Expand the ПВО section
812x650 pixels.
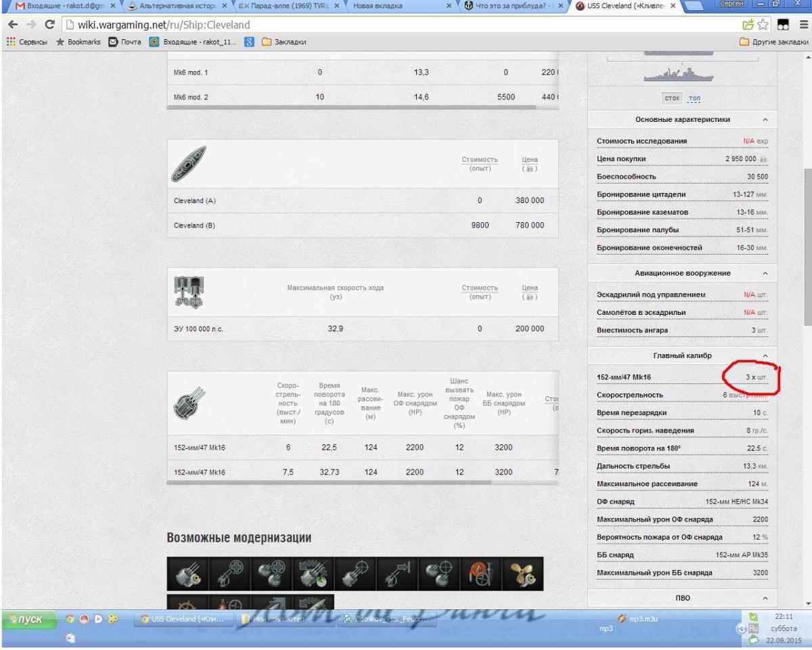(x=765, y=598)
